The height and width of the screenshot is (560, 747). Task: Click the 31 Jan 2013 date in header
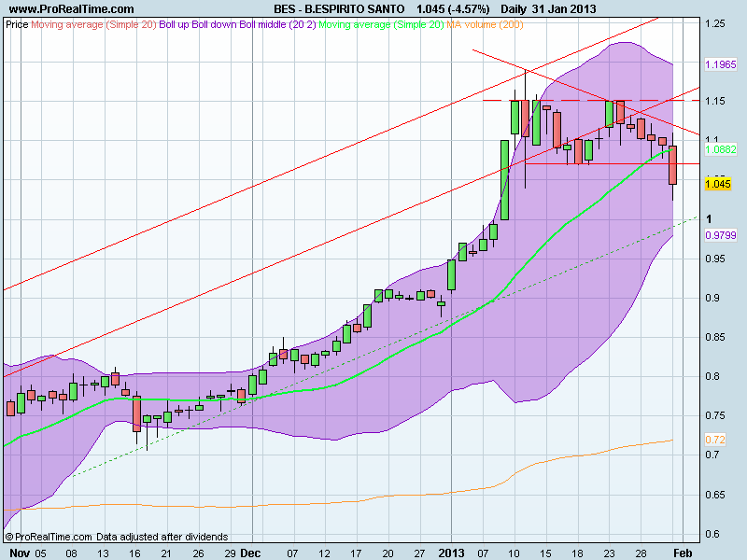click(x=565, y=9)
